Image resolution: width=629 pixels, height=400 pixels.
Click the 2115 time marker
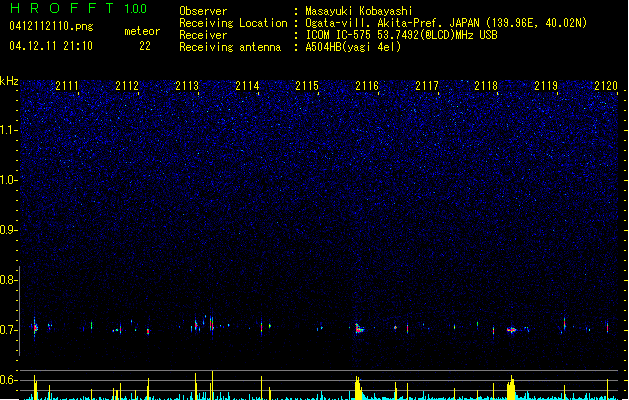click(307, 85)
